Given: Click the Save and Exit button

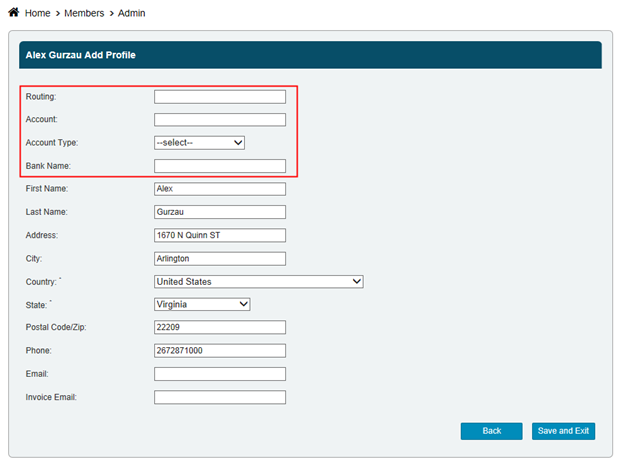Looking at the screenshot, I should (563, 431).
